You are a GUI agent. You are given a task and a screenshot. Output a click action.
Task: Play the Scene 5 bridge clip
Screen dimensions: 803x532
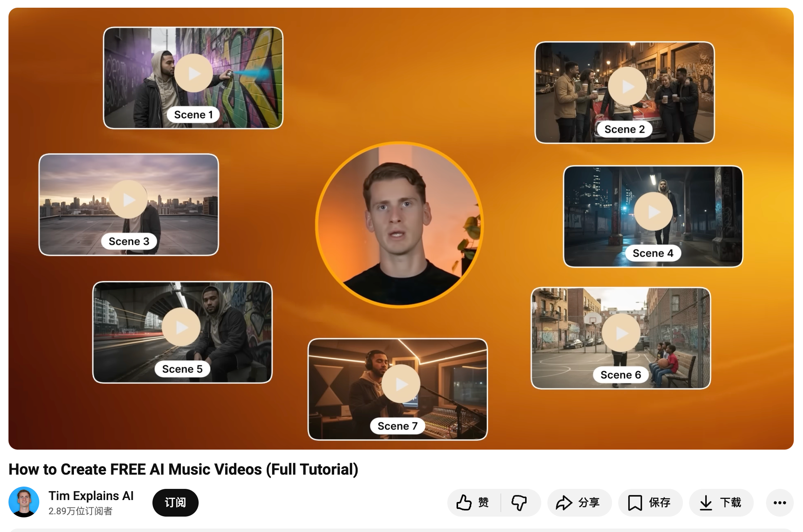[181, 327]
